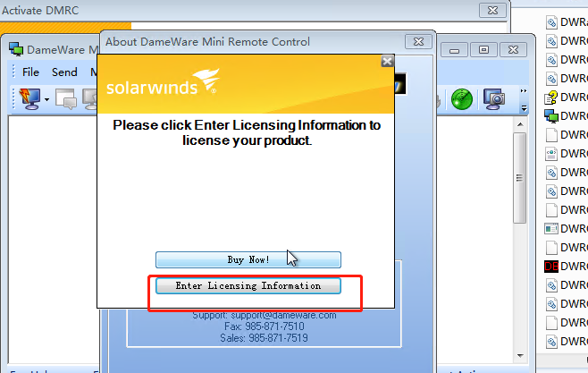Click the Fax: 985-871-7510 text

264,326
